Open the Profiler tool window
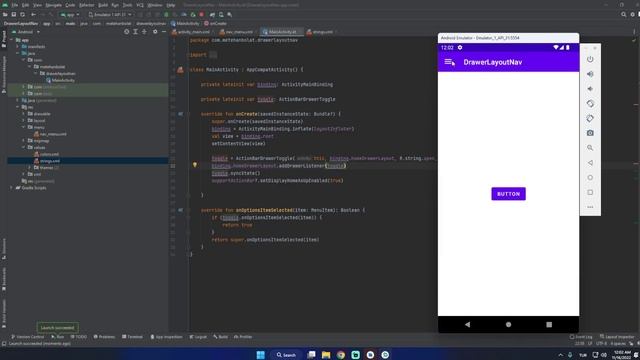 click(x=243, y=337)
